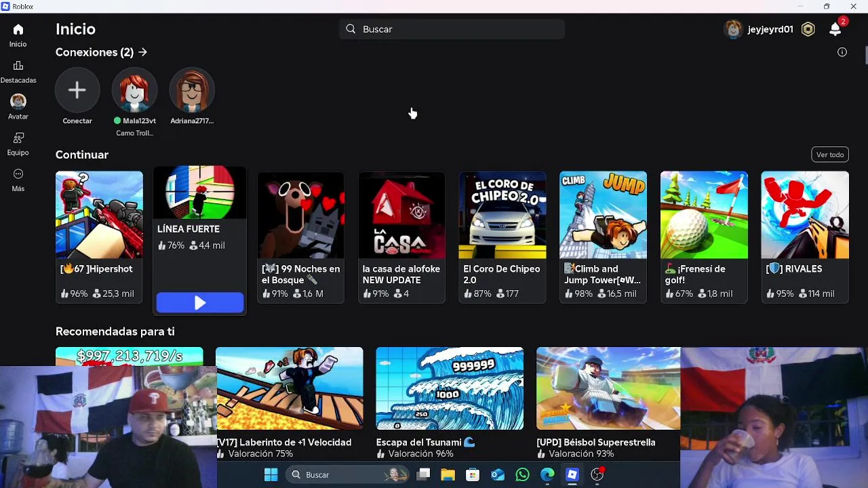Open 99 Noches en el Bosque thumbnail

300,215
